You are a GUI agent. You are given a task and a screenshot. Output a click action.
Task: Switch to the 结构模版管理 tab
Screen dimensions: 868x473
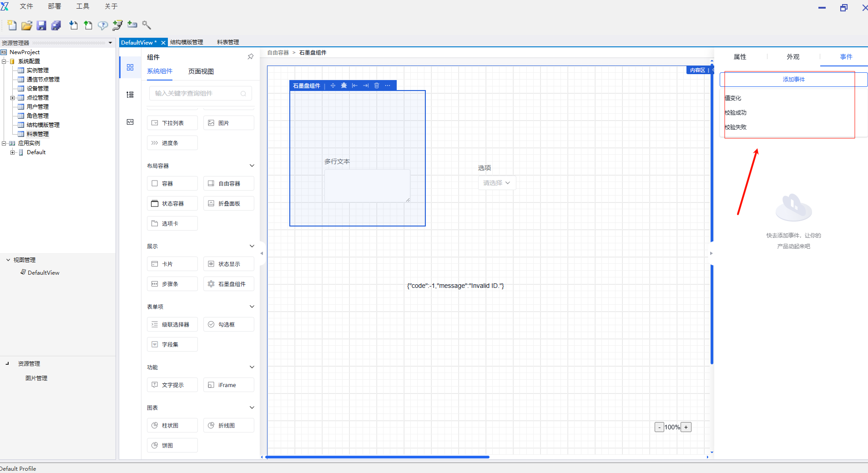pyautogui.click(x=187, y=42)
